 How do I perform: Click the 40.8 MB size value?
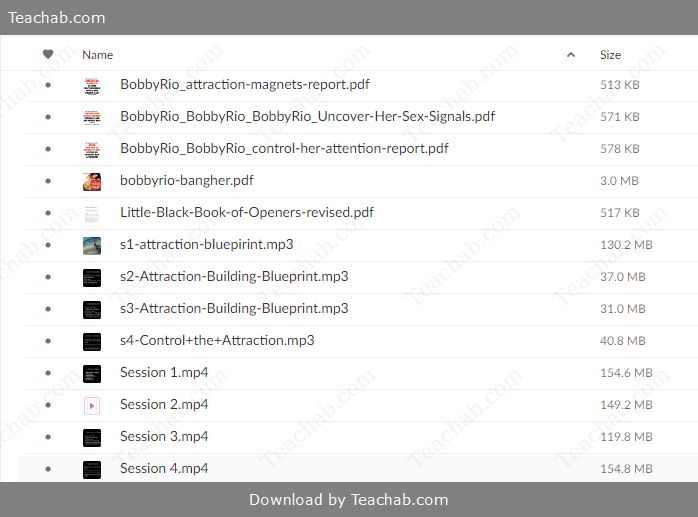[x=623, y=341]
